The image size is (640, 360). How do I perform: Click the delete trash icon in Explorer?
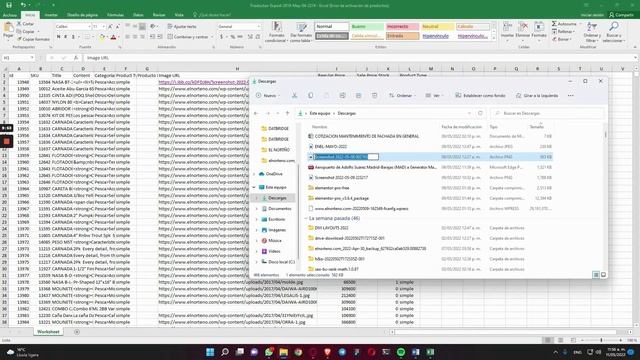click(x=374, y=96)
